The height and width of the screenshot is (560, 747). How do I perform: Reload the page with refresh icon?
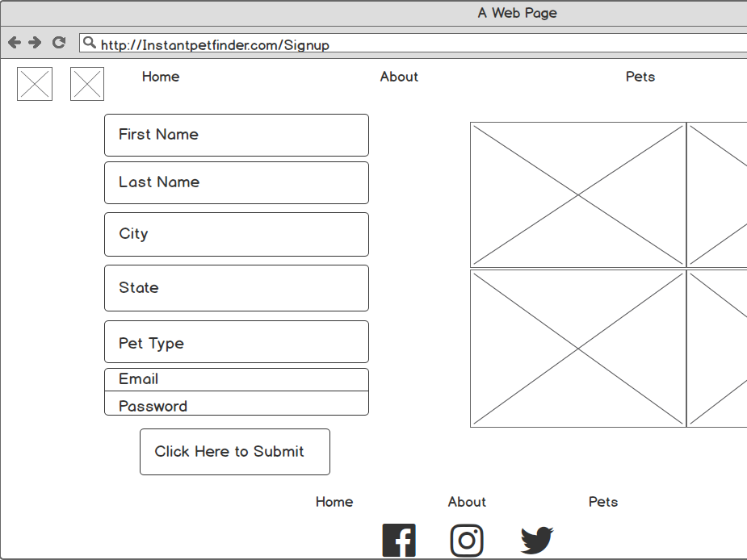pyautogui.click(x=59, y=43)
